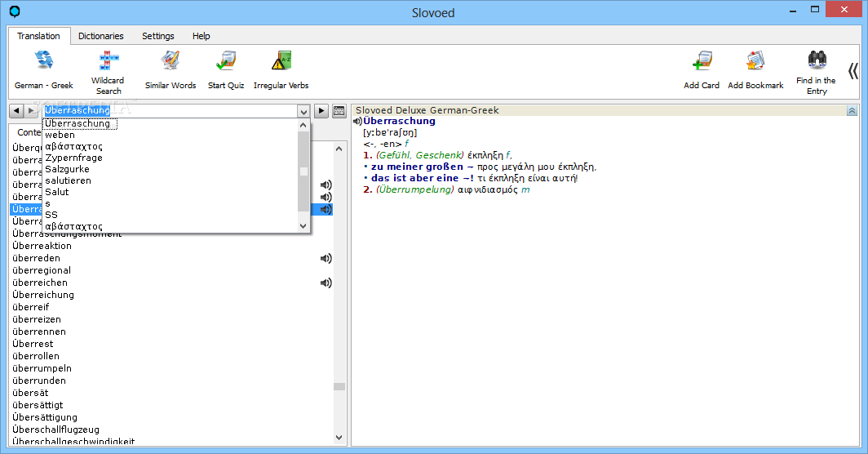Open the Help tab
The height and width of the screenshot is (454, 868).
pyautogui.click(x=201, y=36)
